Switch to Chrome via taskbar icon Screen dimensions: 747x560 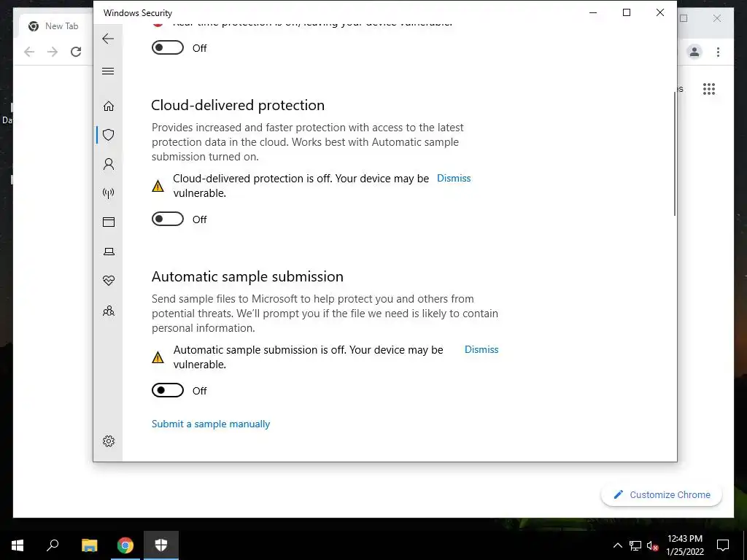point(125,545)
